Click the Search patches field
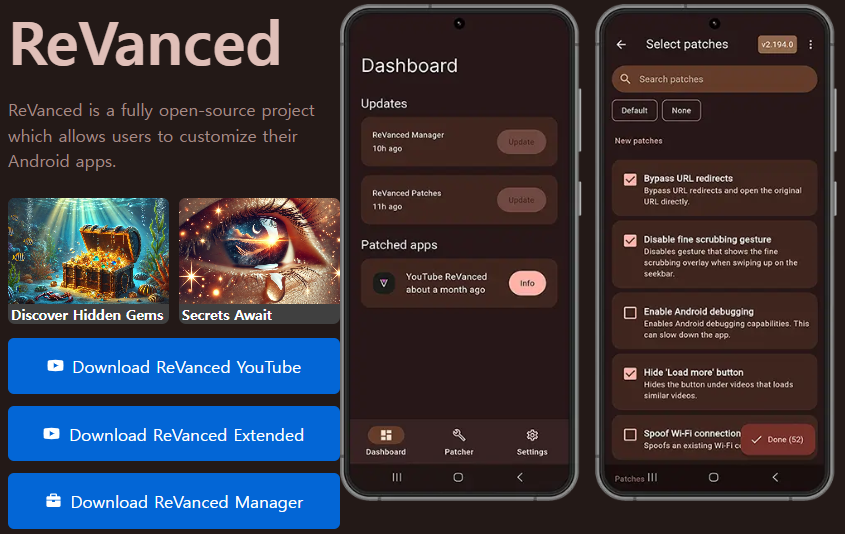The image size is (845, 534). (x=715, y=79)
